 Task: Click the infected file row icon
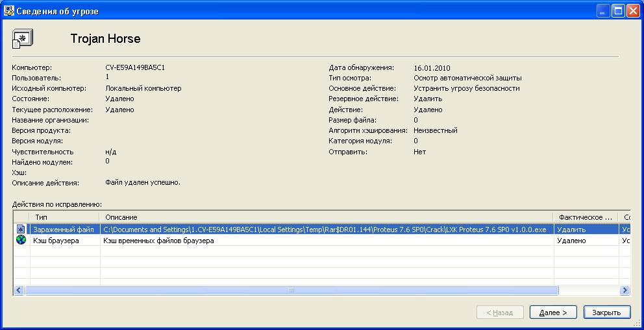21,229
